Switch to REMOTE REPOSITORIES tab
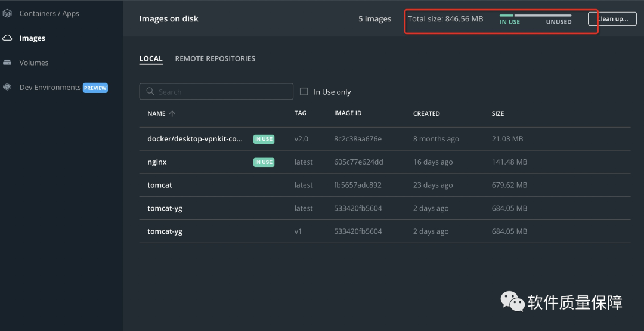644x331 pixels. click(x=215, y=58)
